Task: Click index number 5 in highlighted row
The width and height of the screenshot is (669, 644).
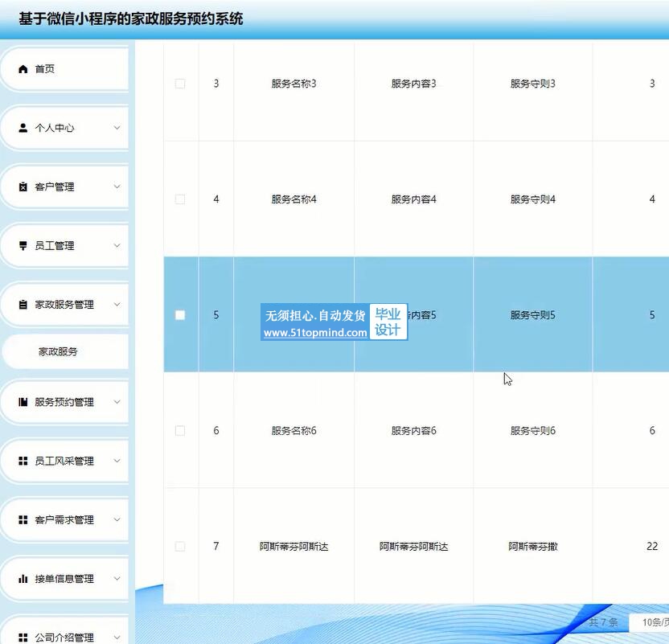Action: pyautogui.click(x=216, y=315)
